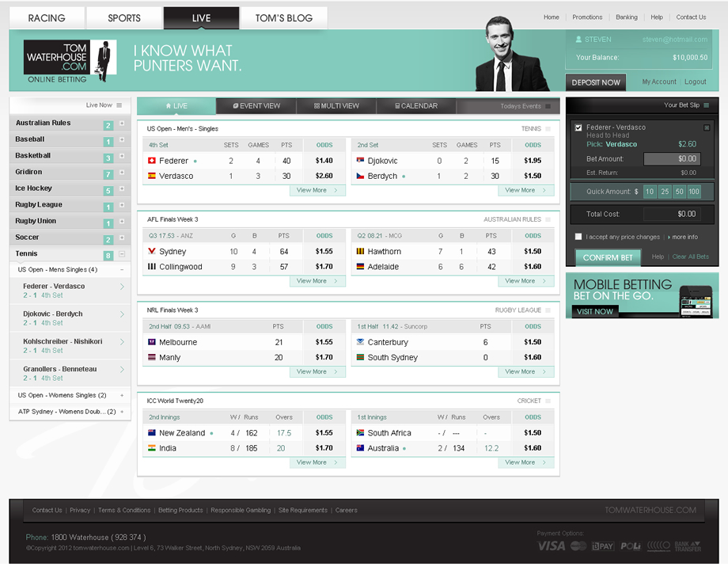728x574 pixels.
Task: Expand the Australian Rules sidebar category
Action: (x=122, y=124)
